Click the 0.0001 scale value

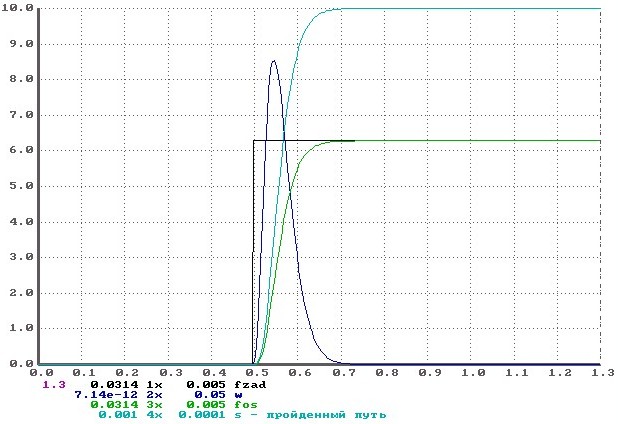click(x=202, y=415)
